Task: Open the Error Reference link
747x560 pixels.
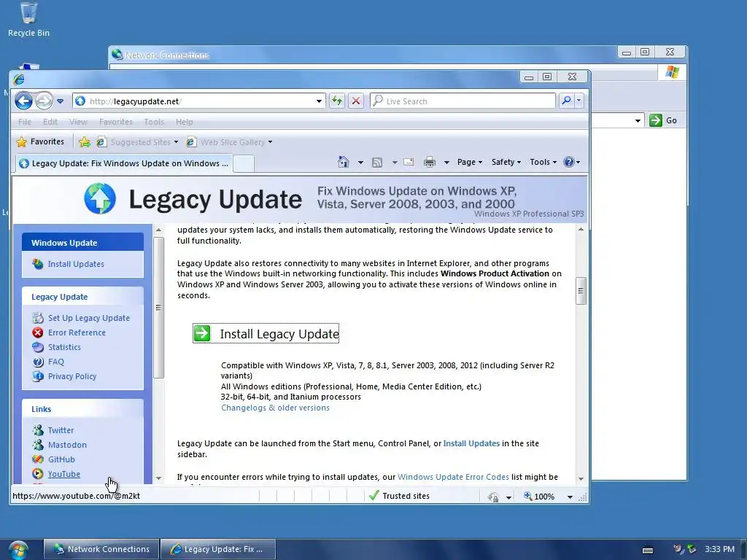Action: coord(77,332)
